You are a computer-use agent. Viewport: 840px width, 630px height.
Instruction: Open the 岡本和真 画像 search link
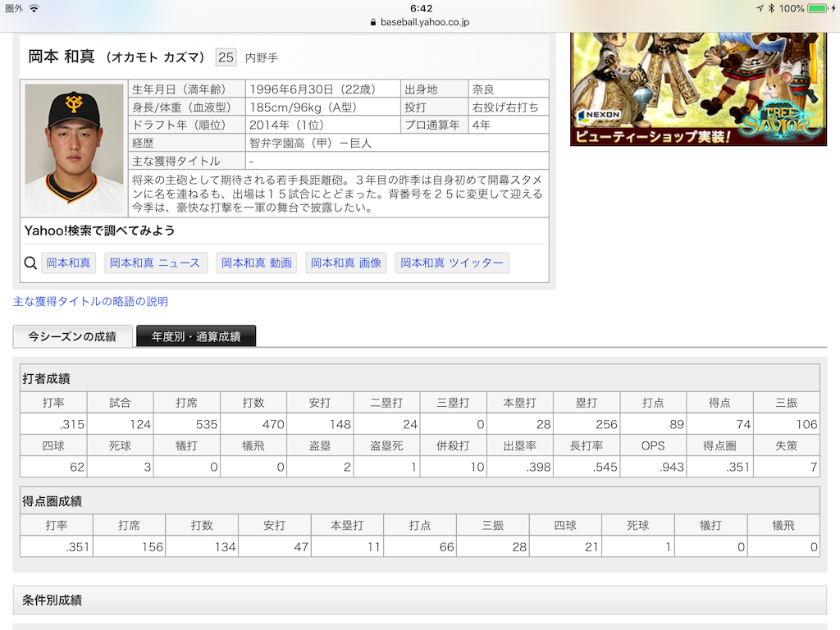(x=346, y=263)
